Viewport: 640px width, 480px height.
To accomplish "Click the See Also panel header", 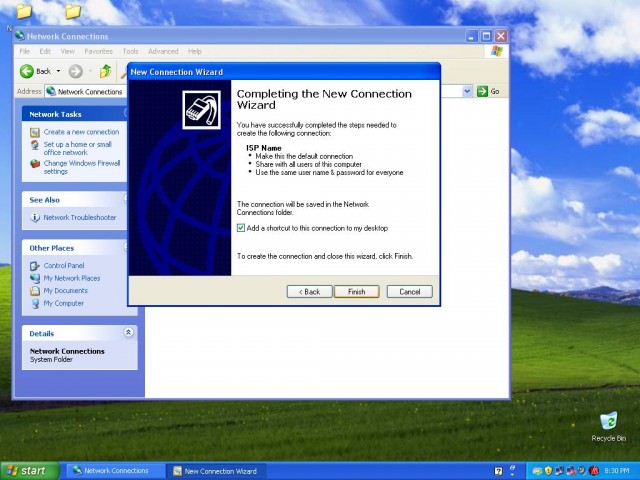I will 75,200.
